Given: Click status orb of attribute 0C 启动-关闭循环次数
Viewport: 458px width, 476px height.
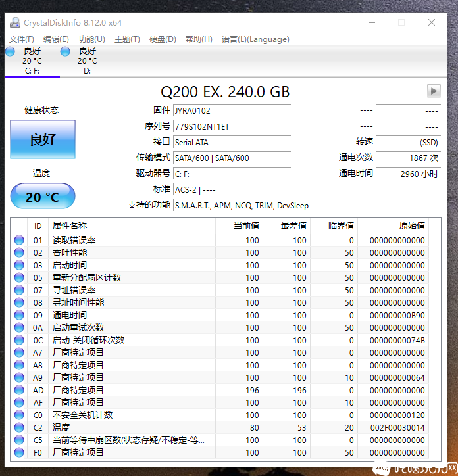Looking at the screenshot, I should [19, 340].
